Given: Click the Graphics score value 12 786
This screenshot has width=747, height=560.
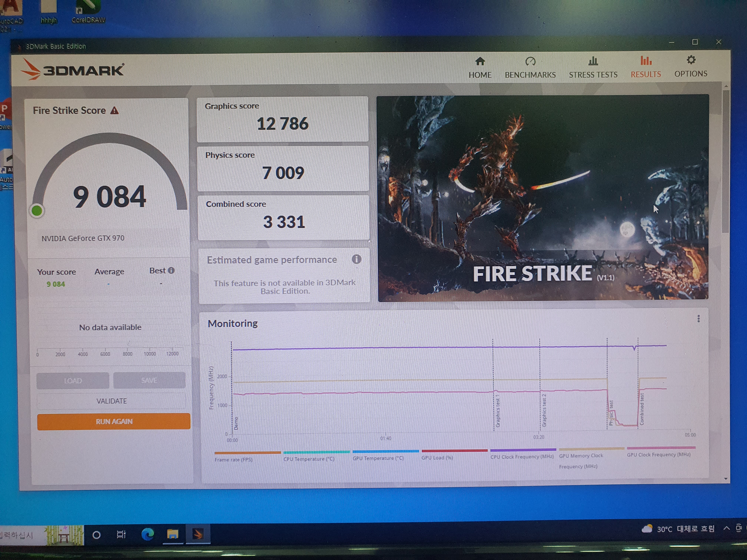Looking at the screenshot, I should 282,124.
